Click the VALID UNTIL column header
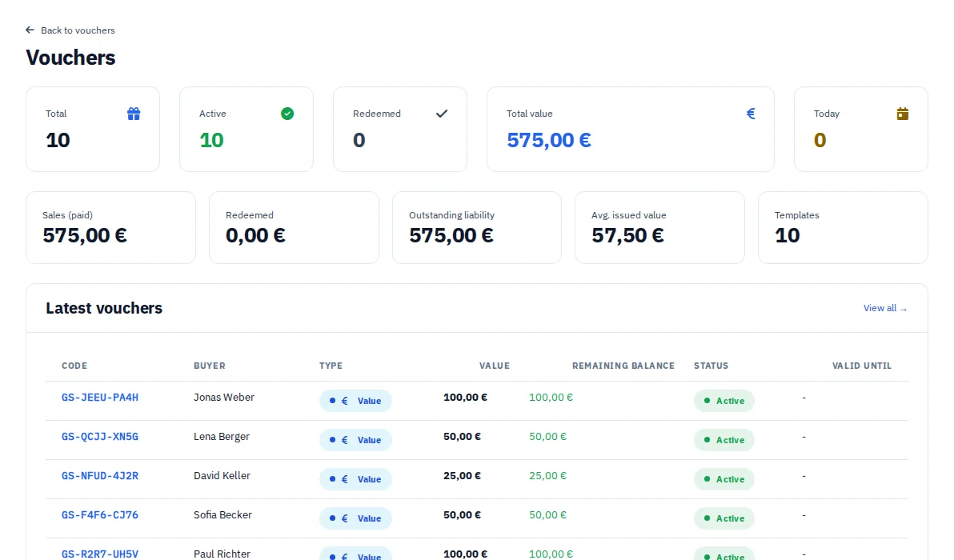The image size is (954, 560). [861, 366]
